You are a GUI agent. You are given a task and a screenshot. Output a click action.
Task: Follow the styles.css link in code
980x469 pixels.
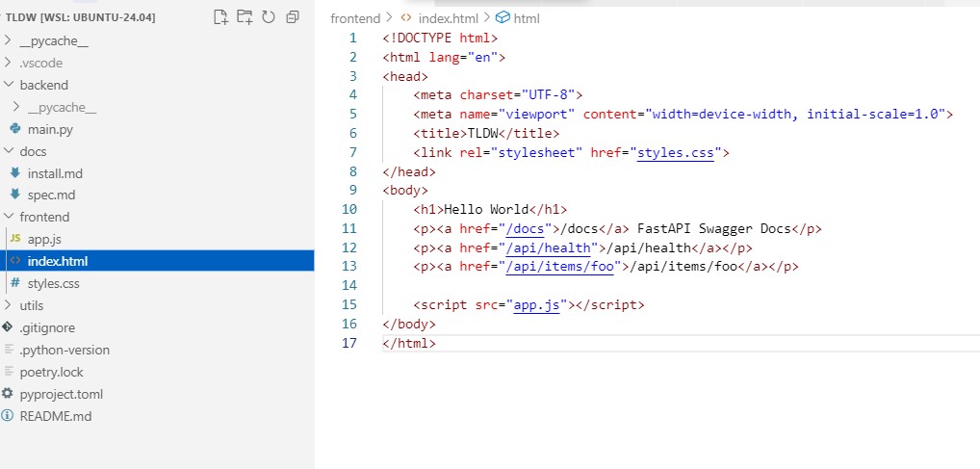[x=676, y=152]
